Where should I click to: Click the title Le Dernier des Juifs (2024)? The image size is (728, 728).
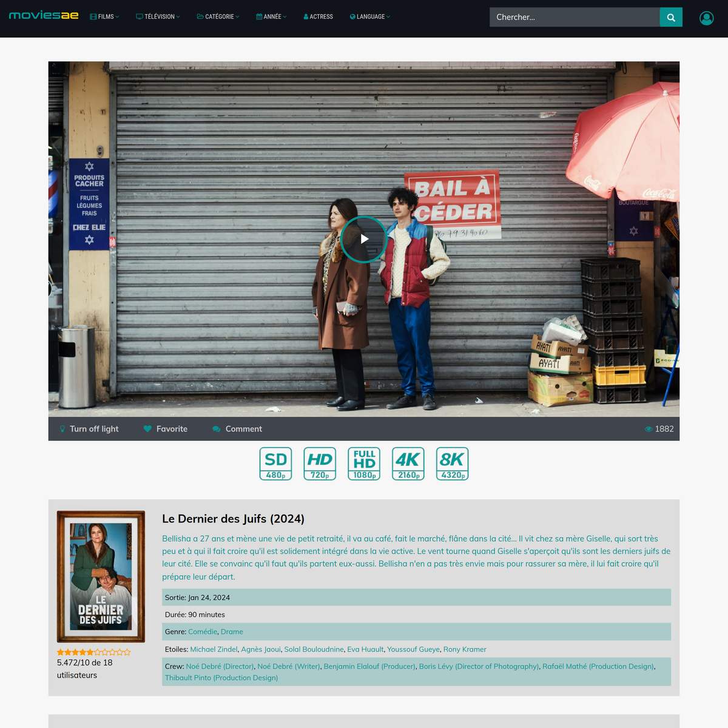[x=233, y=519]
